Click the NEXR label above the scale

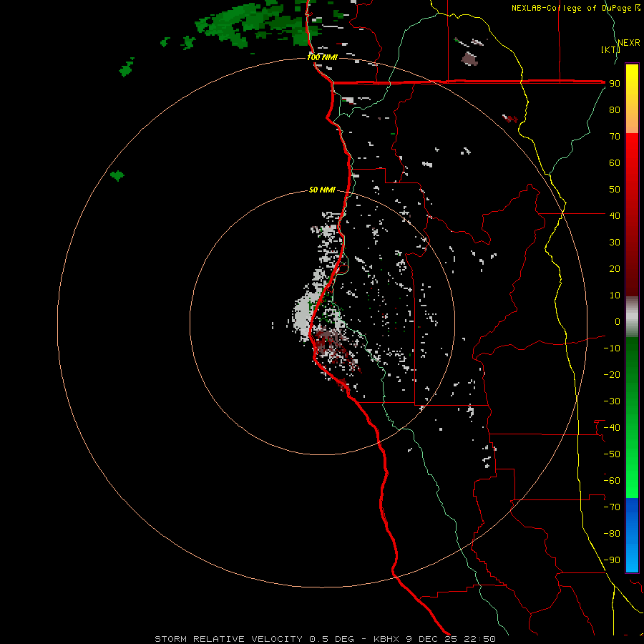(x=628, y=43)
